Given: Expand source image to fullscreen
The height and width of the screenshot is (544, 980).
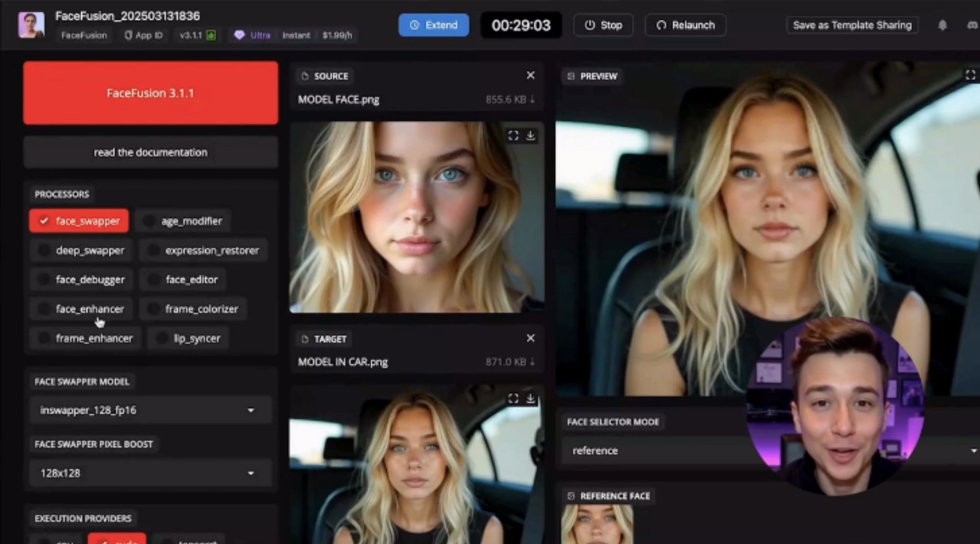Looking at the screenshot, I should click(x=513, y=136).
